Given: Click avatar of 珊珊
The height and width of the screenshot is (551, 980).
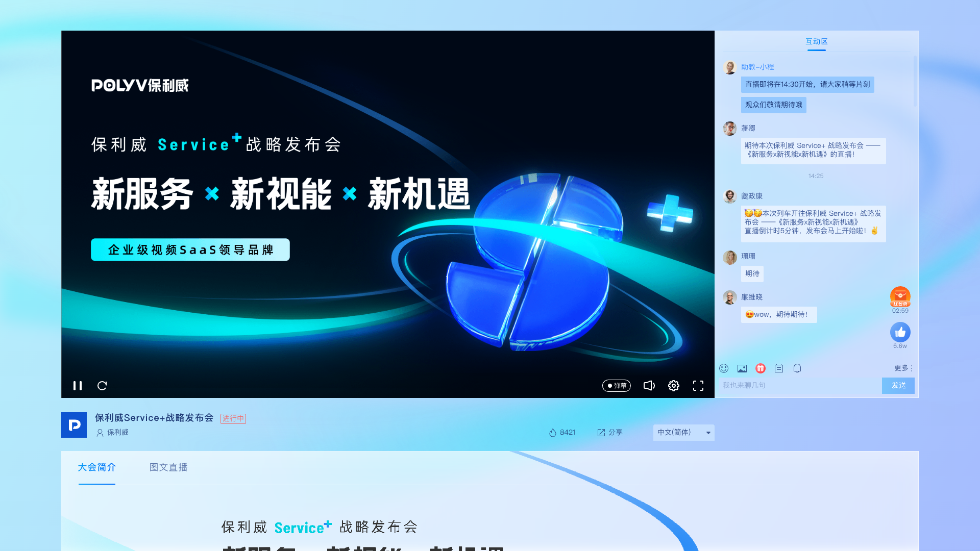Looking at the screenshot, I should pos(730,257).
